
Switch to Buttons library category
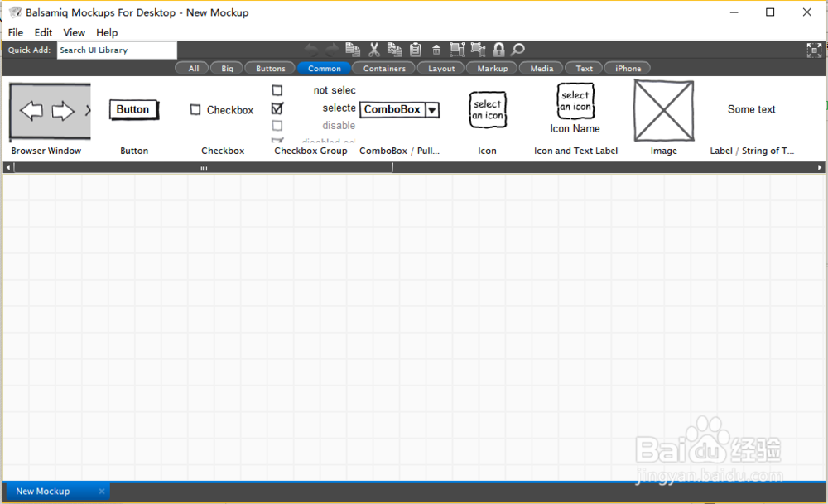point(271,68)
